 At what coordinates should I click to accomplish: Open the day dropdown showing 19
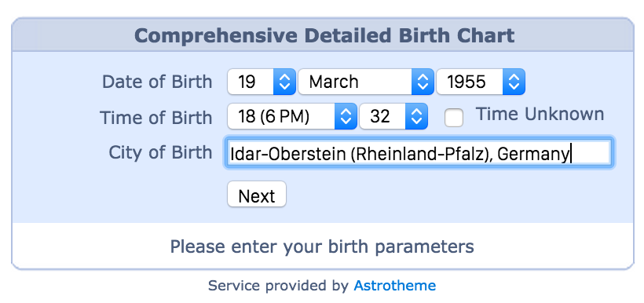[x=262, y=82]
